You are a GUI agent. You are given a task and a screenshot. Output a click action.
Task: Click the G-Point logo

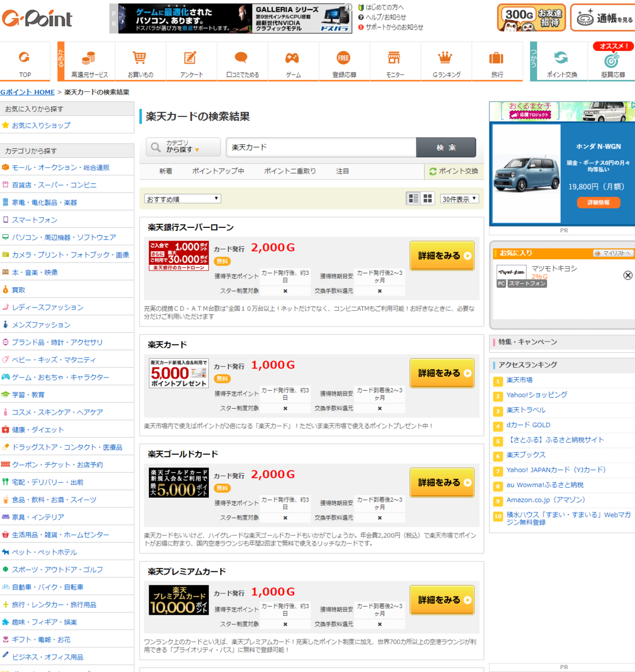coord(38,18)
